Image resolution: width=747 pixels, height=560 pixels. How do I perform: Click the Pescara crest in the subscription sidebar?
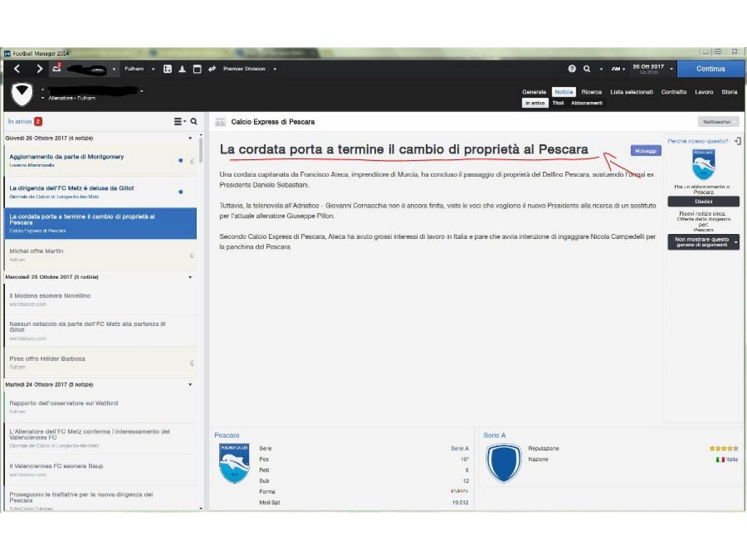click(704, 164)
